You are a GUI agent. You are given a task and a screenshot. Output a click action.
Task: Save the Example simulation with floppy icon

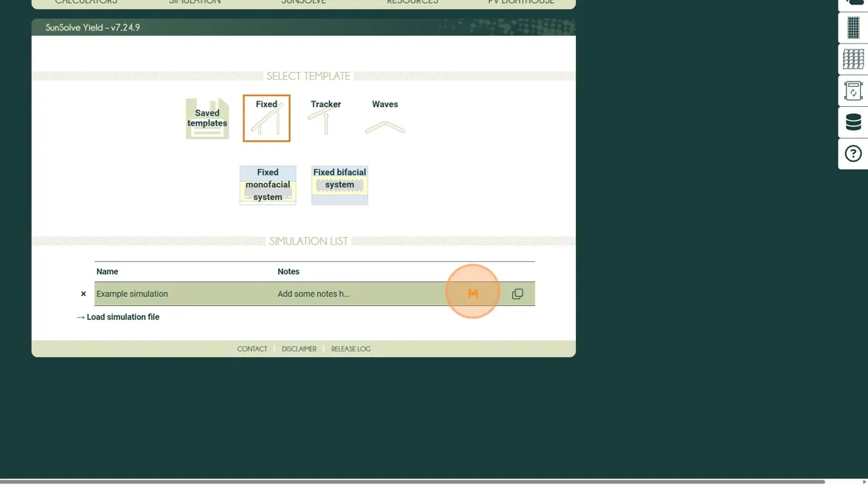pos(473,294)
